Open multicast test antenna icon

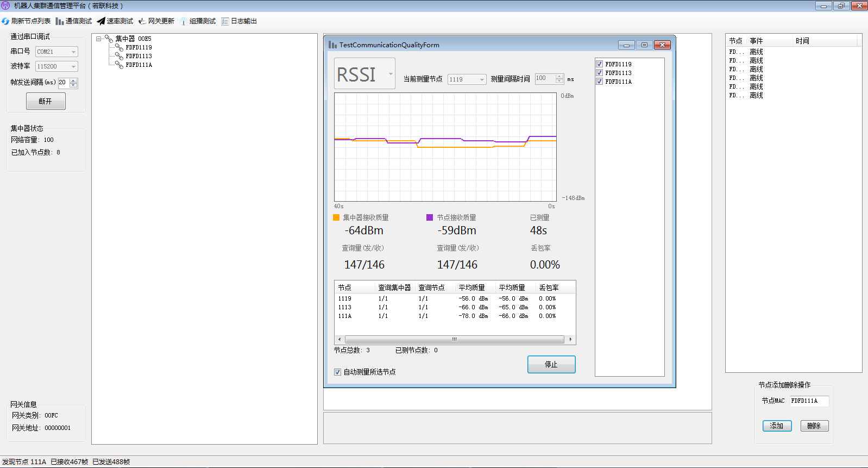184,21
